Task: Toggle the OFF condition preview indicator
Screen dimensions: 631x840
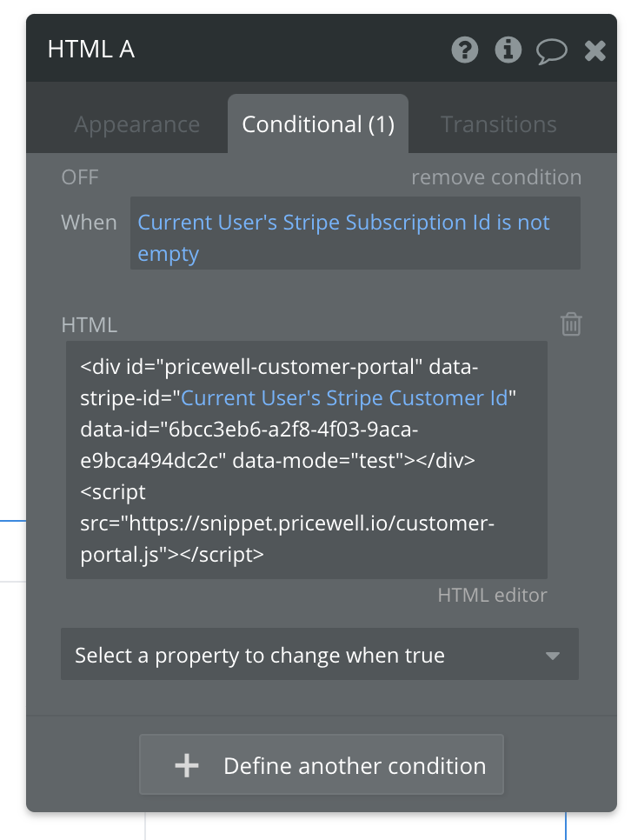Action: (80, 177)
